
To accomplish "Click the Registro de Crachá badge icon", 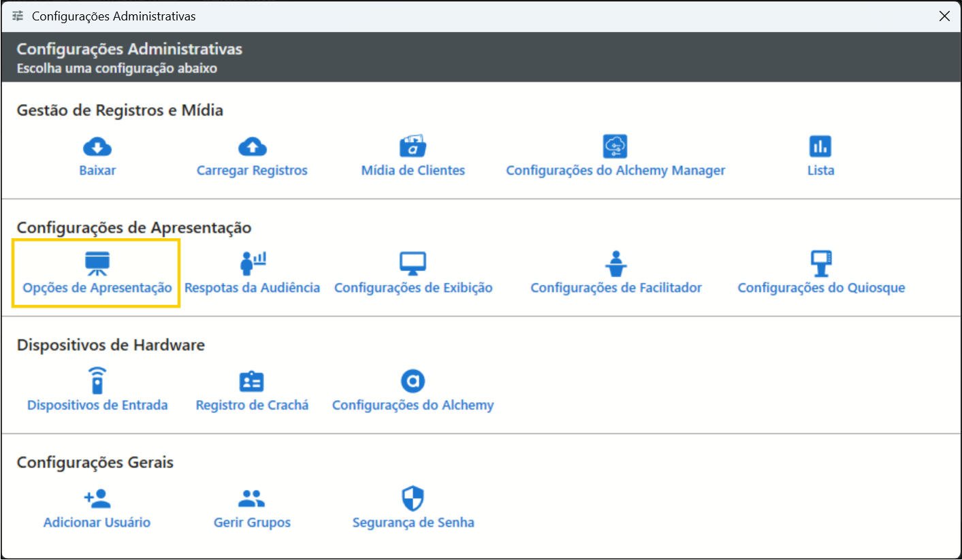I will (x=252, y=381).
